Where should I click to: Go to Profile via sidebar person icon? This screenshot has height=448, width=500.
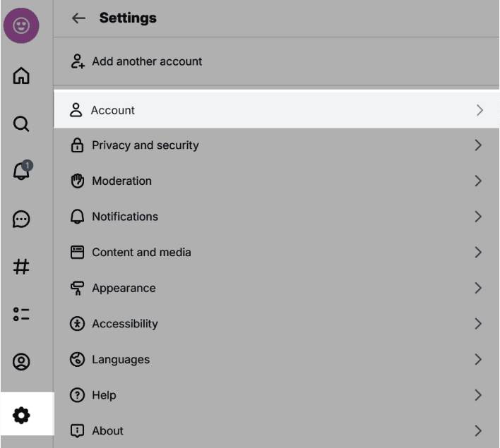click(21, 362)
